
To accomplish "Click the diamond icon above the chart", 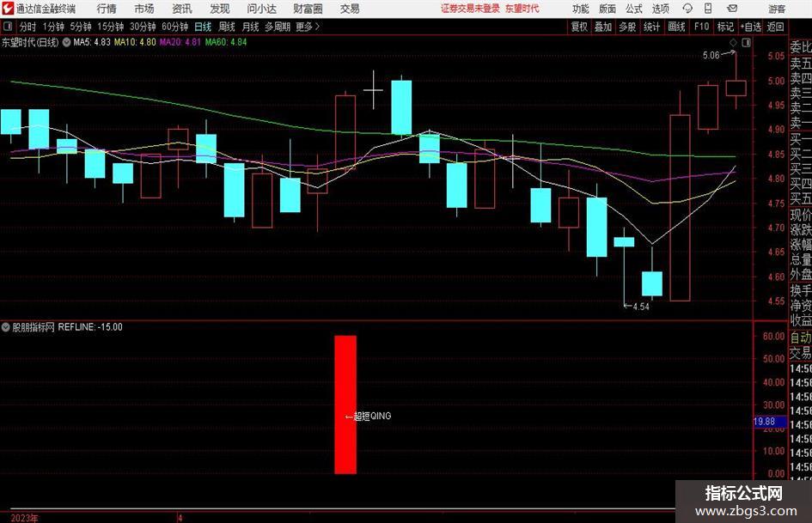I will [x=733, y=42].
